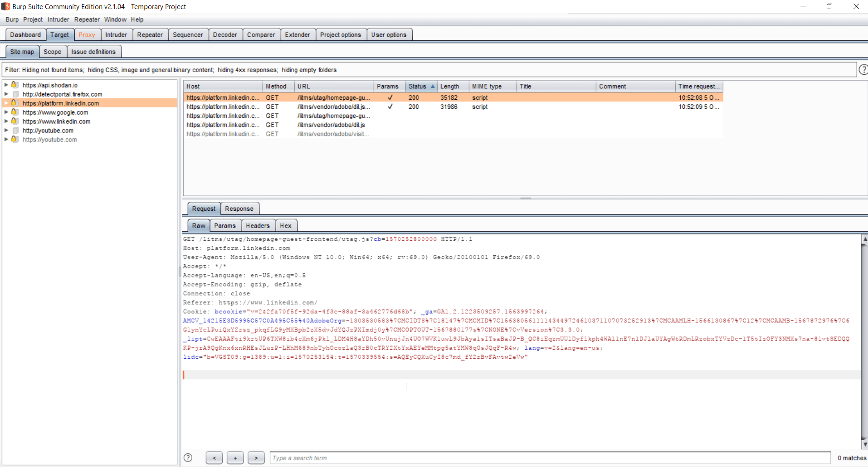
Task: Switch to the Intruder tool tab
Action: [116, 34]
